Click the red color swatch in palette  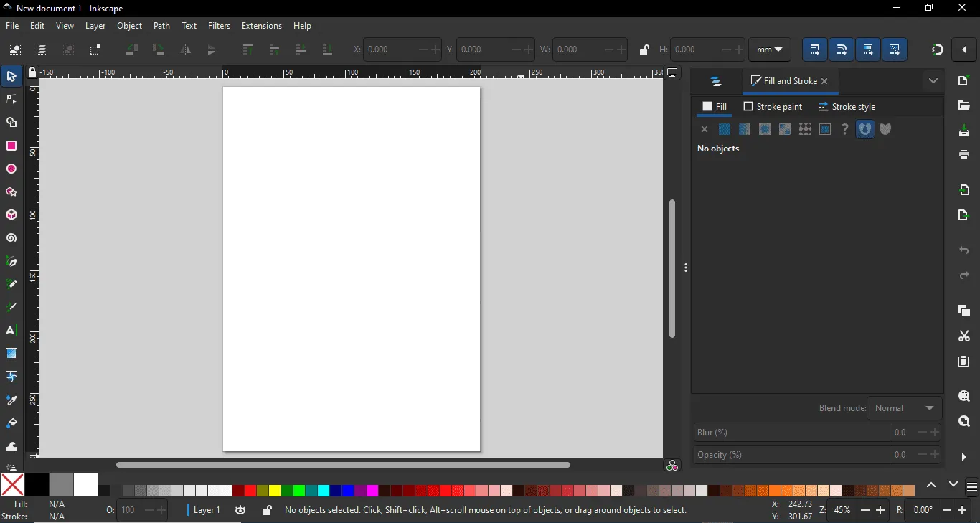pos(250,491)
